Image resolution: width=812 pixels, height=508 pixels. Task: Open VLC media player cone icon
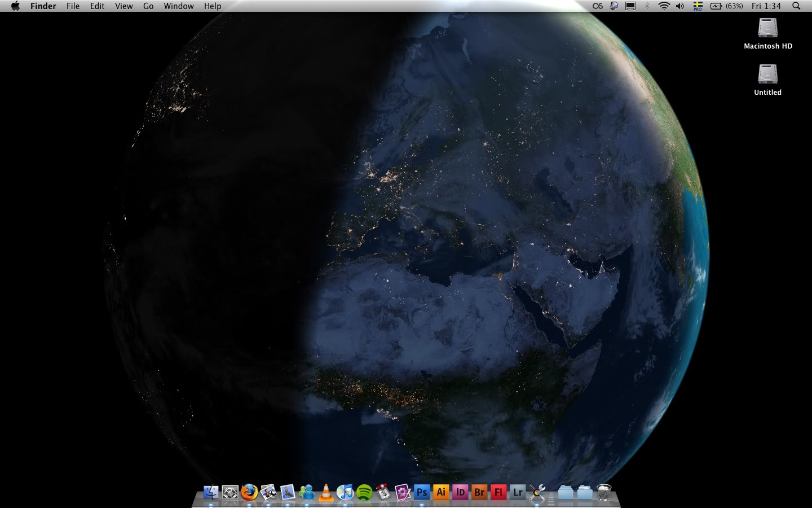coord(326,492)
